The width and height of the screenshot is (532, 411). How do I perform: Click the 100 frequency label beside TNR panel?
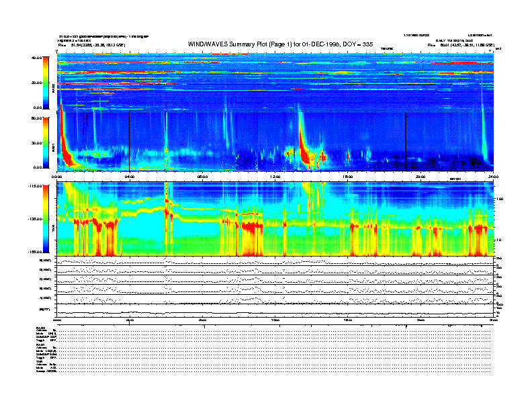click(x=500, y=199)
